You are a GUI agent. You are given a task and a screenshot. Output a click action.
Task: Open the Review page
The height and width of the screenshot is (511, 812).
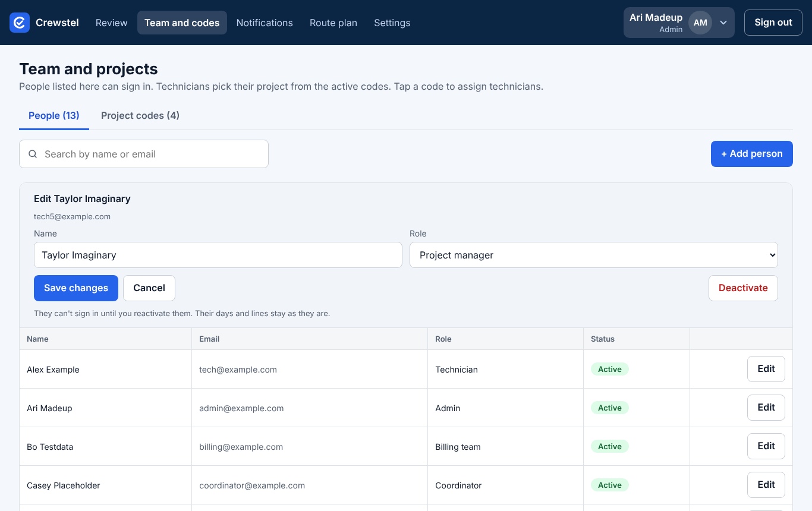coord(112,23)
